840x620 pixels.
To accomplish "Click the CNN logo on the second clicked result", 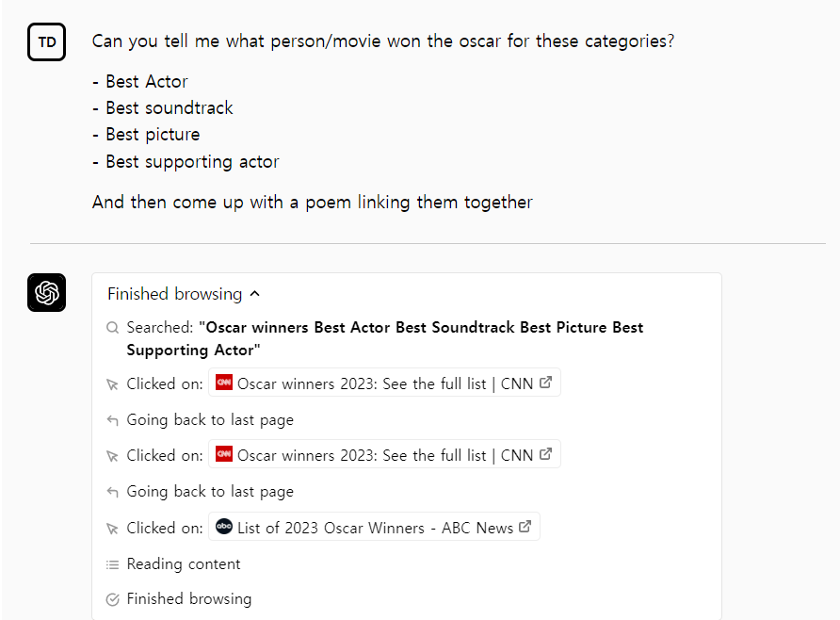I will (x=224, y=454).
